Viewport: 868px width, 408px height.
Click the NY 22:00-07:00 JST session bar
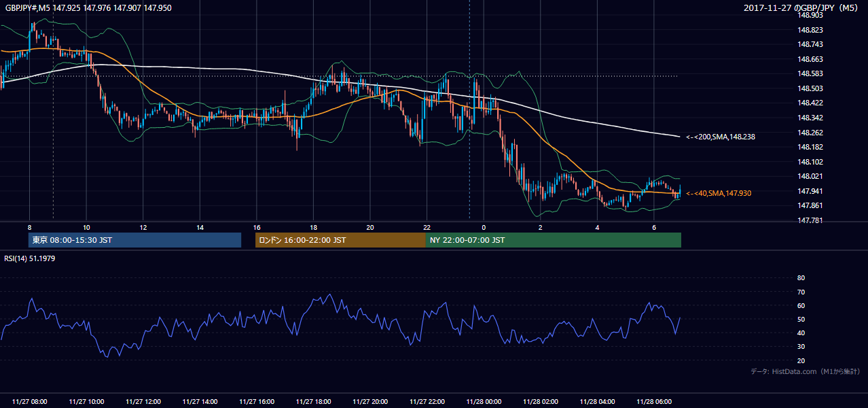(x=554, y=240)
